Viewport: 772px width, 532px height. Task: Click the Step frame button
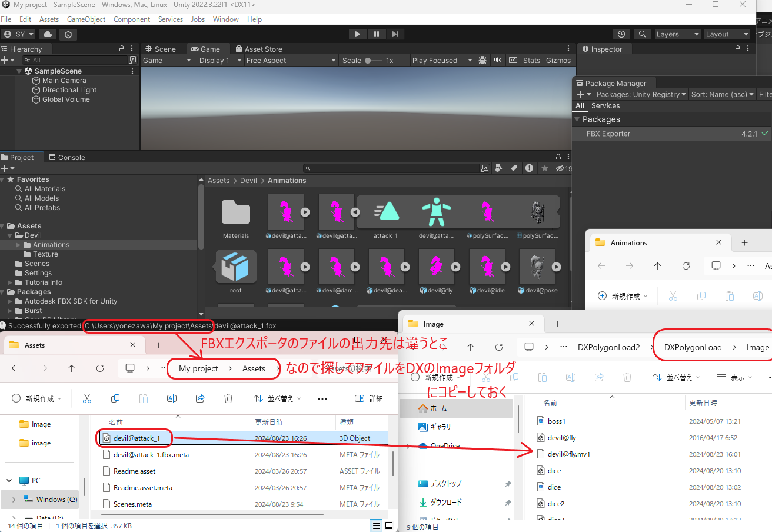pos(395,34)
